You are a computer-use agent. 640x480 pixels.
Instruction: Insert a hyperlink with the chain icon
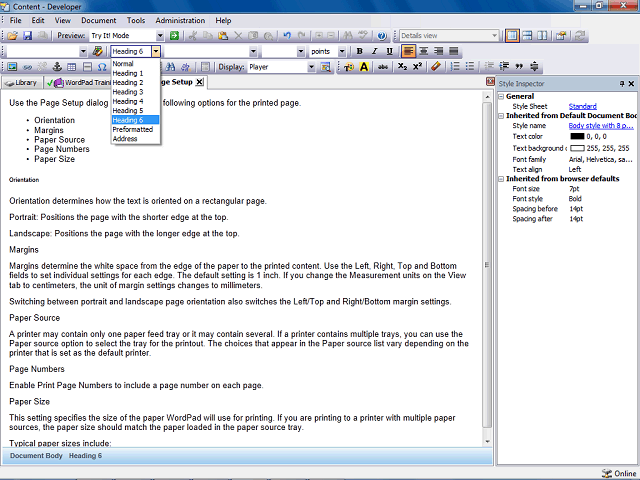27,67
